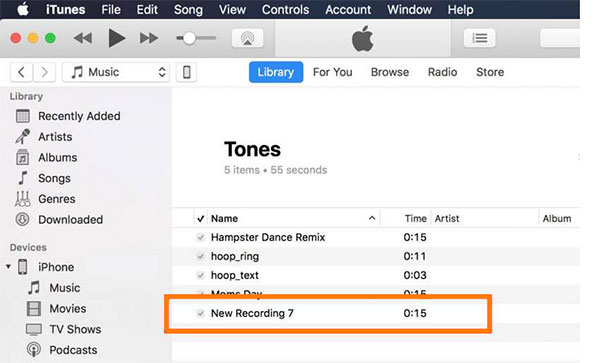The image size is (600, 363).
Task: Click the fast forward next button
Action: coord(149,38)
